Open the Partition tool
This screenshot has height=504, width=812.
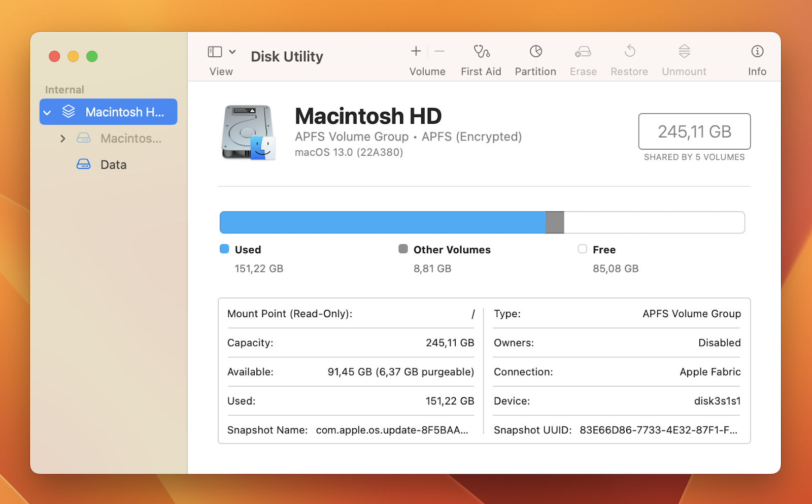535,58
